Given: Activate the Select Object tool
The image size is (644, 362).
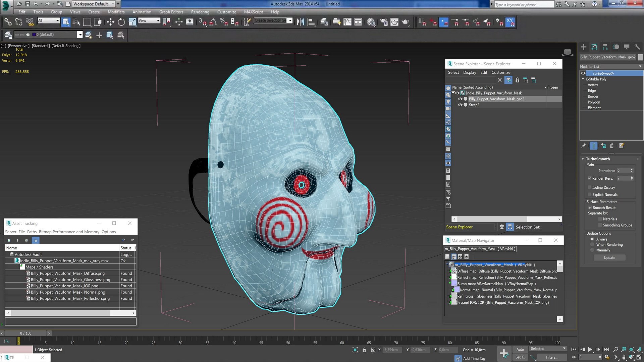Looking at the screenshot, I should pyautogui.click(x=66, y=22).
